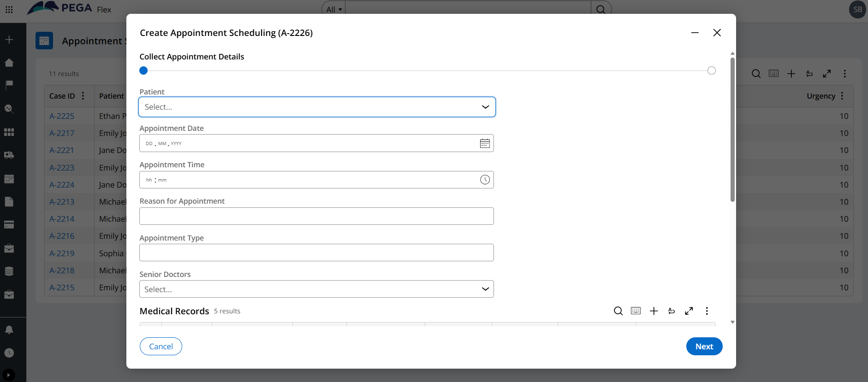Open notifications bell in left sidebar
This screenshot has width=868, height=382.
(9, 330)
